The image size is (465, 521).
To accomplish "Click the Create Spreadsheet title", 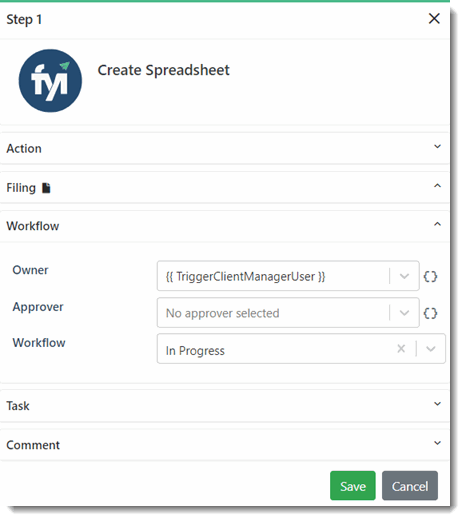I will 163,70.
